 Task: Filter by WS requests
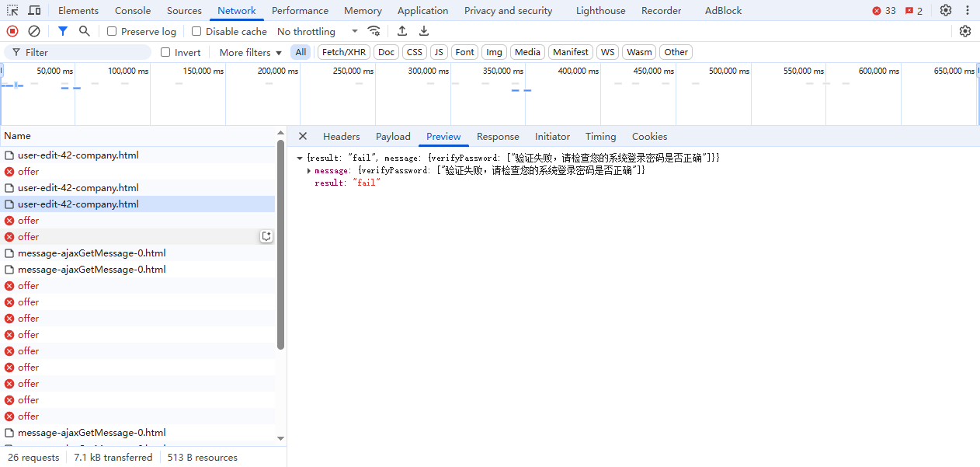pyautogui.click(x=607, y=52)
